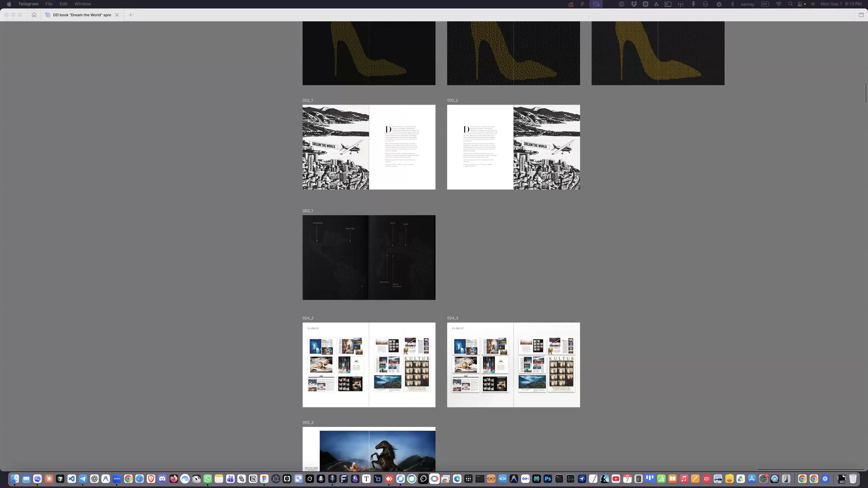Screen dimensions: 868x488
Task: Click the Bluetooth menu bar icon
Action: 732,4
